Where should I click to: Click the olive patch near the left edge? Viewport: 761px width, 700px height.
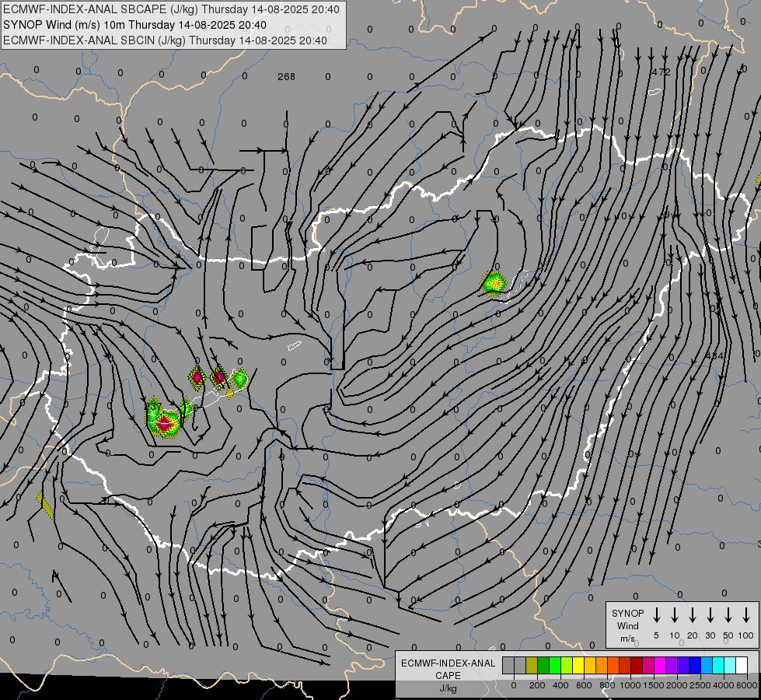click(45, 506)
